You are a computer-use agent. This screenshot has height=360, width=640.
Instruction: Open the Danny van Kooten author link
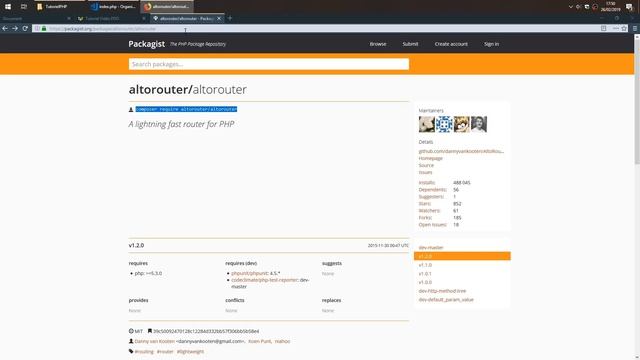(x=155, y=341)
